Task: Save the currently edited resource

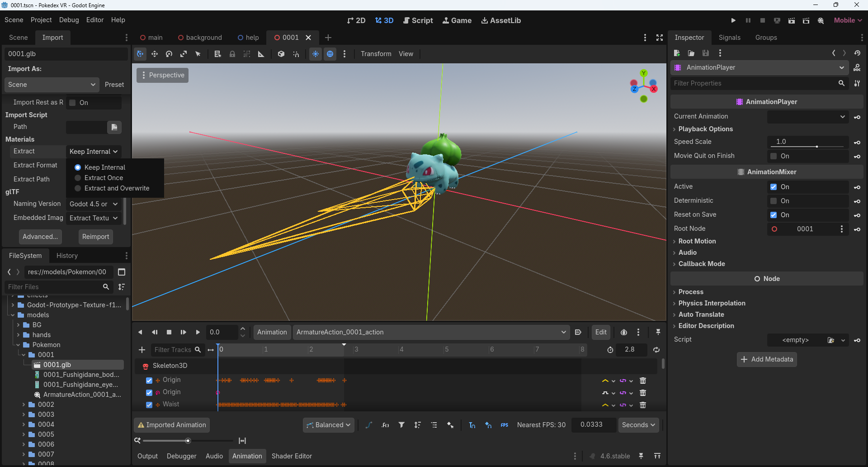Action: (x=706, y=53)
